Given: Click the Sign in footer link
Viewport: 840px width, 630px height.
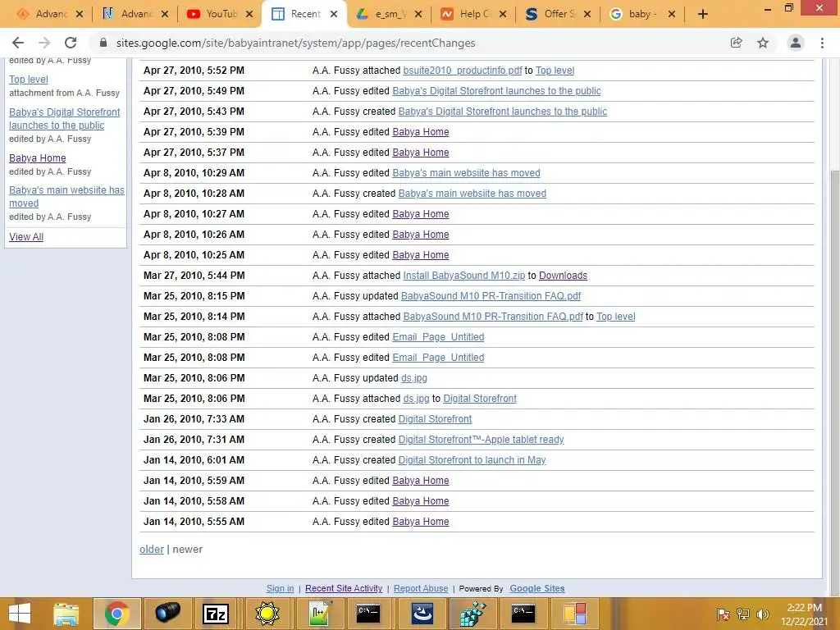Looking at the screenshot, I should coord(281,588).
